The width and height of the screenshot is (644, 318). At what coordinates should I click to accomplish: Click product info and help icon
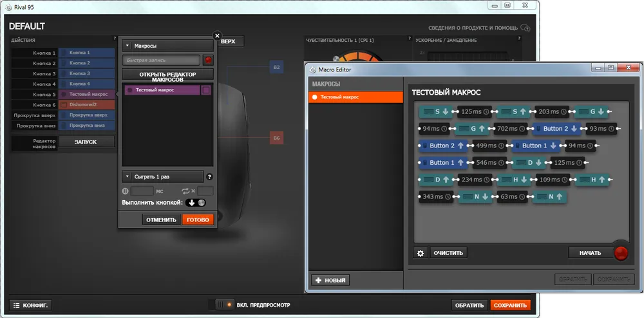coord(526,28)
